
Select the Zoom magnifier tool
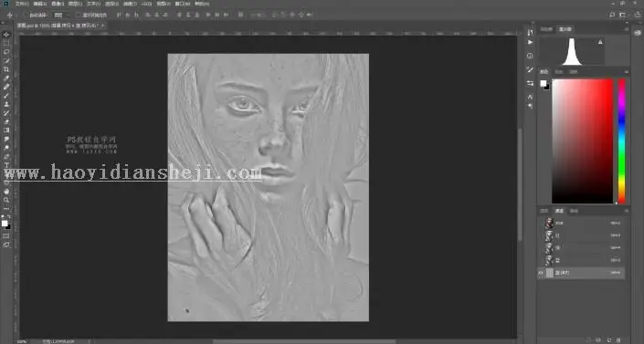(x=6, y=200)
